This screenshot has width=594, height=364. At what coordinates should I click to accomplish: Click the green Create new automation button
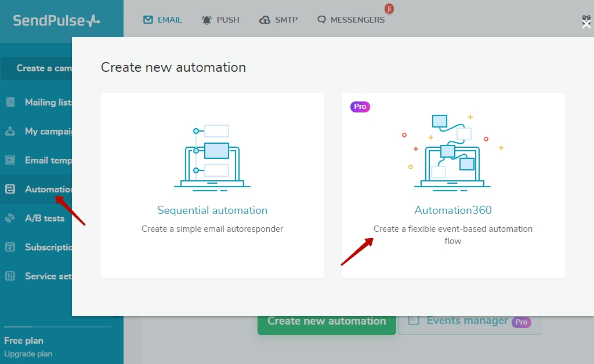327,324
